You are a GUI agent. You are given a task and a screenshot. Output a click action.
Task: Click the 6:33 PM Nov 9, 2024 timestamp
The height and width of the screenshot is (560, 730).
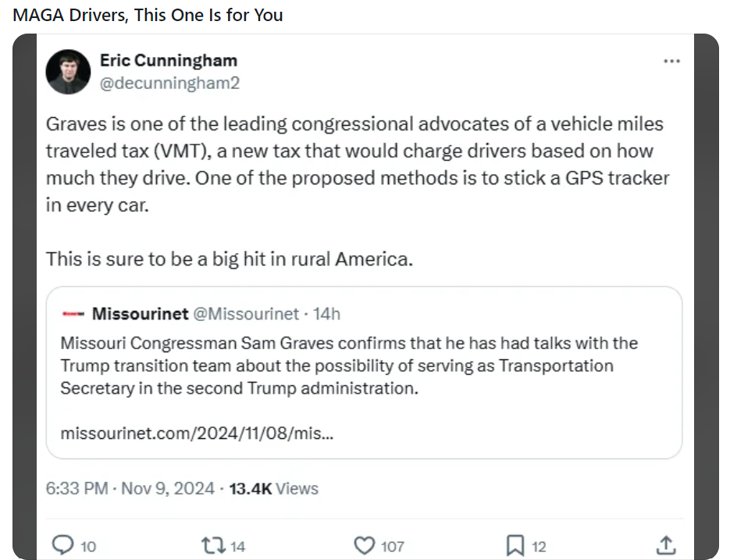(130, 489)
